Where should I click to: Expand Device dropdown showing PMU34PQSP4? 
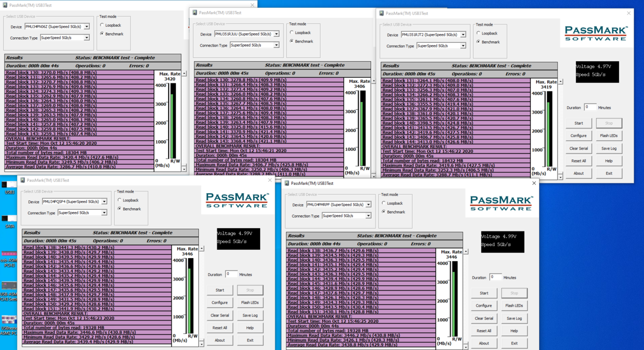tap(104, 202)
